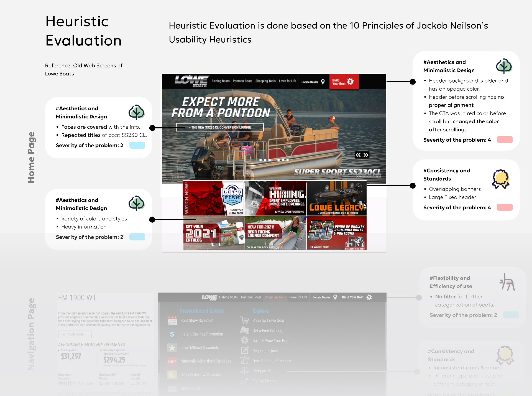Click badge icon on Consistency and Standards card

[x=501, y=179]
